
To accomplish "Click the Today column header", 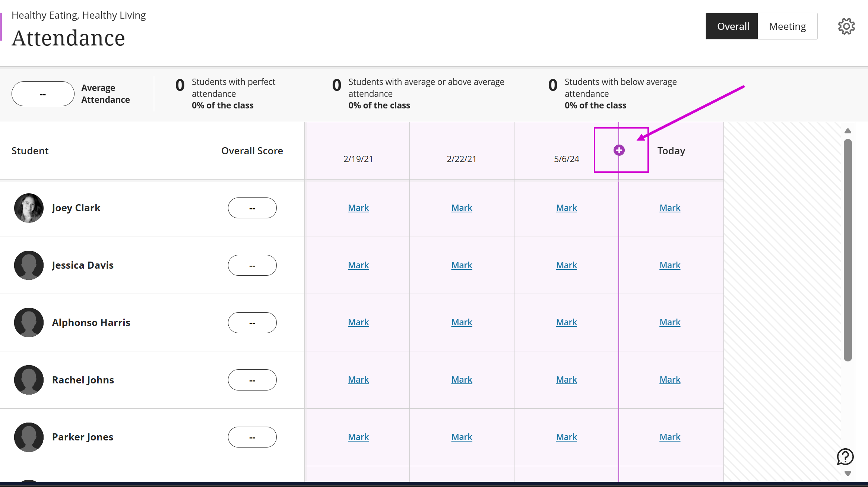I will (671, 151).
